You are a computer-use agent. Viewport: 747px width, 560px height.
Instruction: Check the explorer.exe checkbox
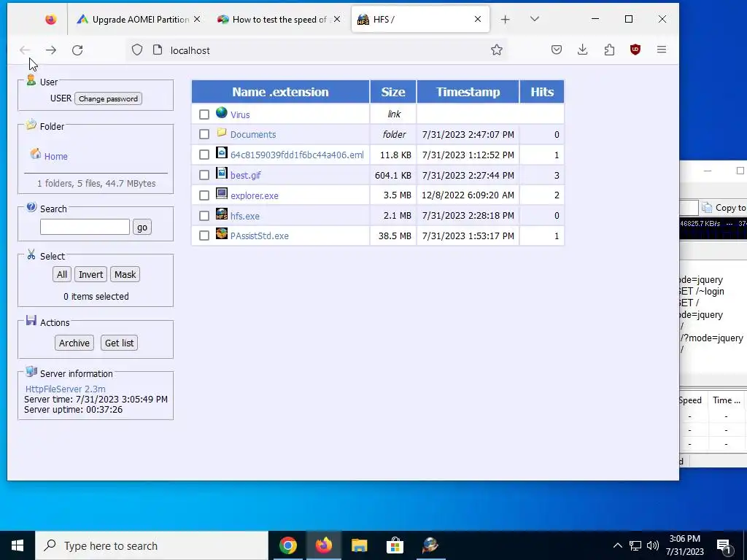coord(204,195)
